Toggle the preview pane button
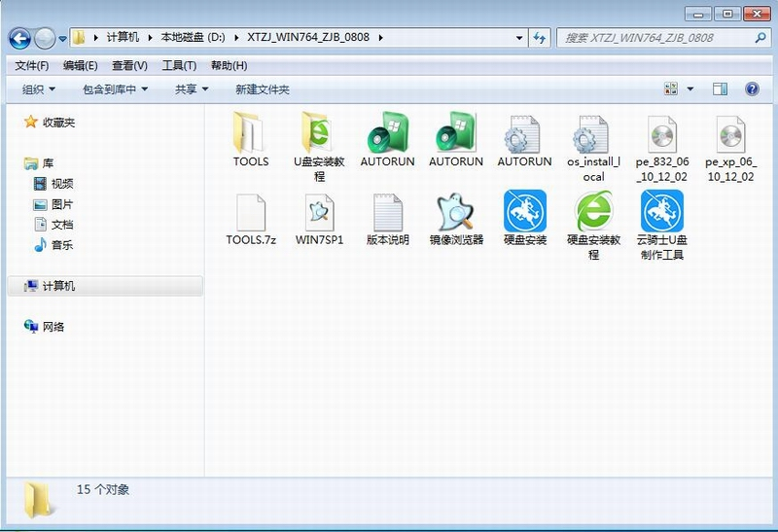 [x=720, y=89]
